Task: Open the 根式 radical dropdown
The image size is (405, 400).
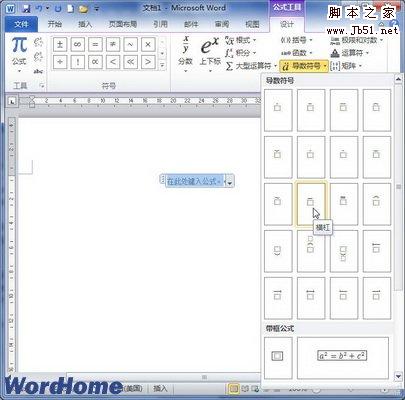Action: tap(240, 41)
